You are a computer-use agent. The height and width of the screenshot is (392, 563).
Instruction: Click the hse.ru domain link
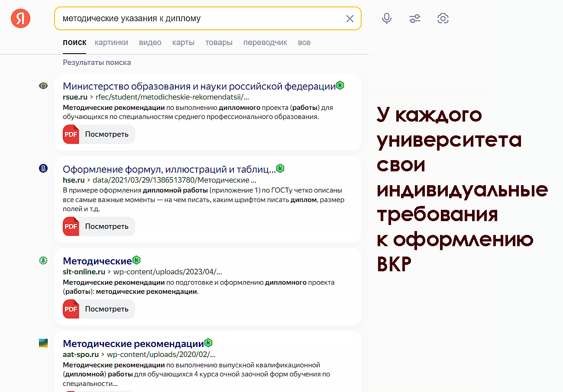[74, 180]
